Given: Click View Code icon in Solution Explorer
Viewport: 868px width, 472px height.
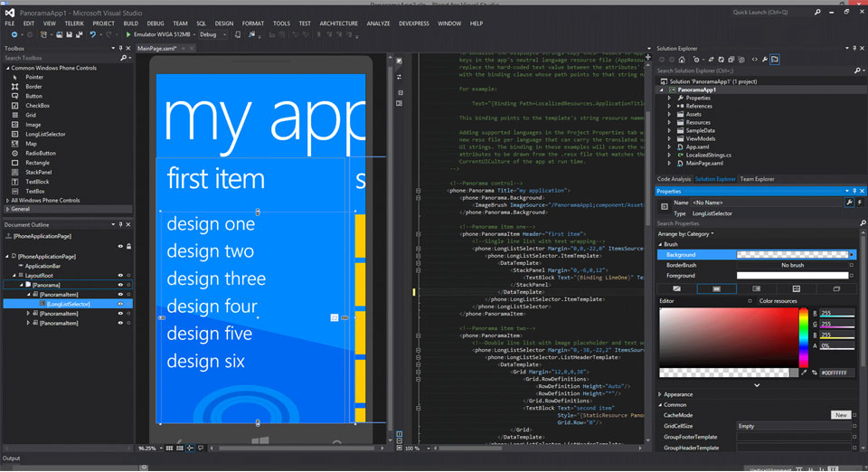Looking at the screenshot, I should [754, 59].
